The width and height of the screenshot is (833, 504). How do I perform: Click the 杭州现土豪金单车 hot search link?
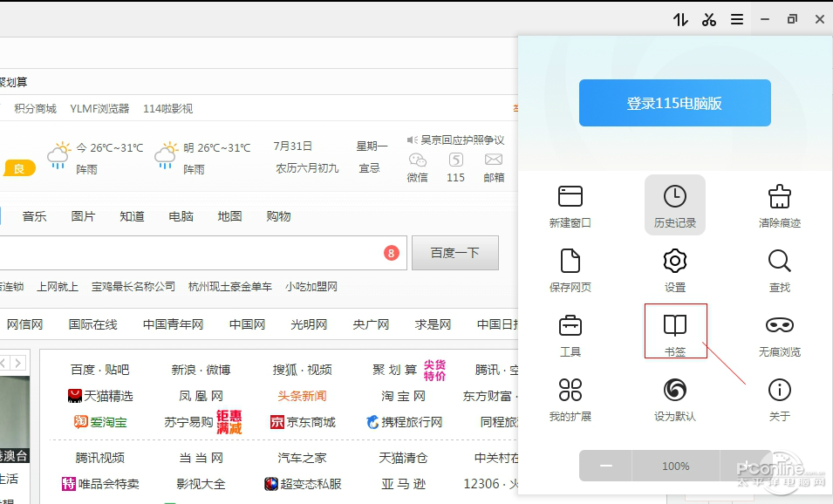(x=230, y=287)
